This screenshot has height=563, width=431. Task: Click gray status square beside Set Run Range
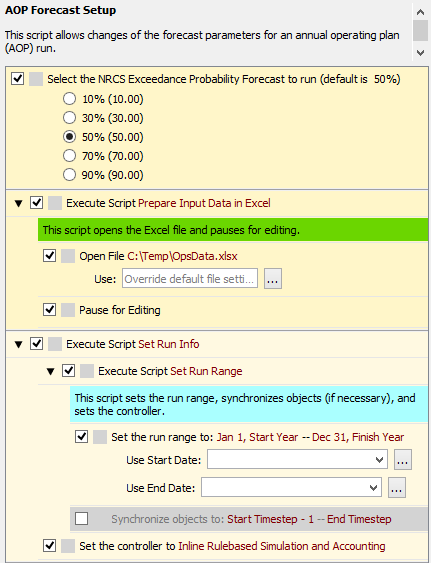87,371
